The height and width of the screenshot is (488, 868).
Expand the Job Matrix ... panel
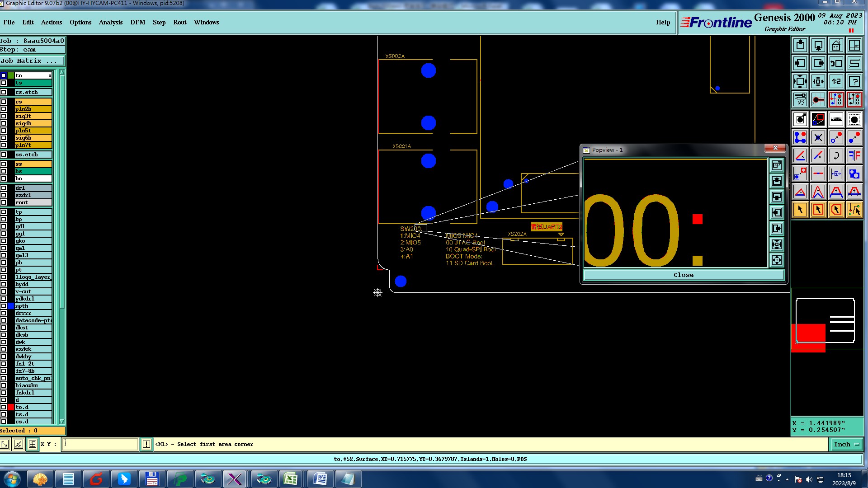click(32, 61)
